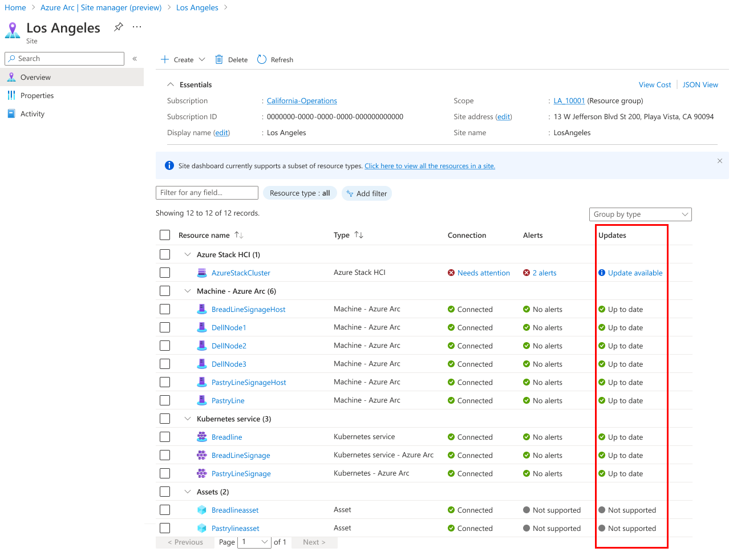
Task: Edit the site address
Action: point(504,116)
